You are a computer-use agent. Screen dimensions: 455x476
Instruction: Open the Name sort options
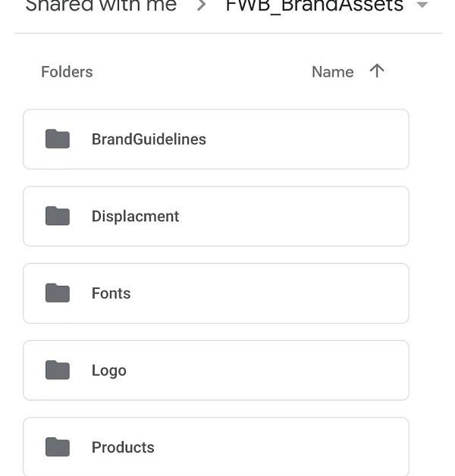[333, 72]
